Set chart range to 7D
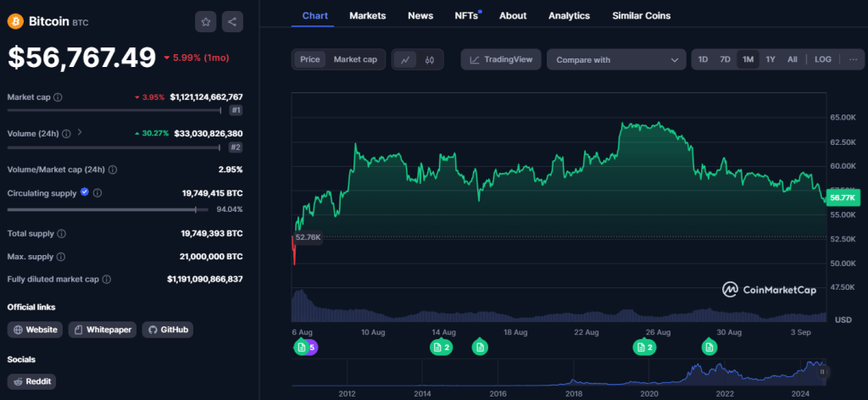Screen dimensions: 868x400 click(x=725, y=60)
